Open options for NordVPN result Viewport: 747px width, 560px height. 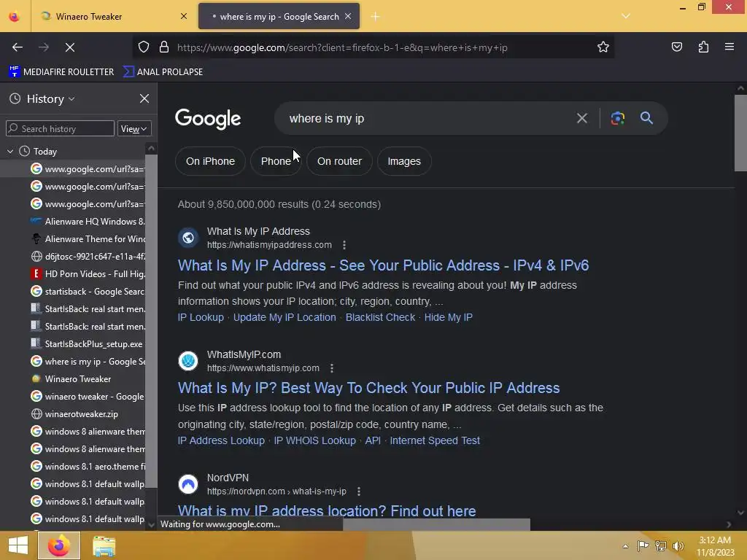[358, 491]
